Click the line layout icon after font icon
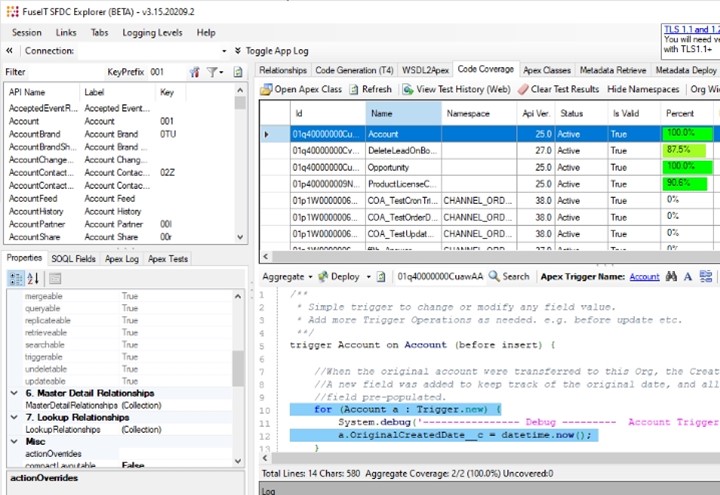Image resolution: width=720 pixels, height=495 pixels. coord(706,276)
